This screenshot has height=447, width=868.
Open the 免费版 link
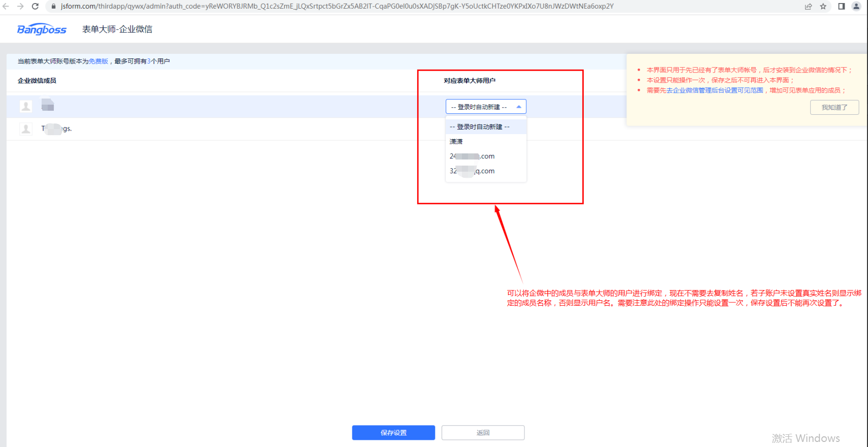point(98,61)
